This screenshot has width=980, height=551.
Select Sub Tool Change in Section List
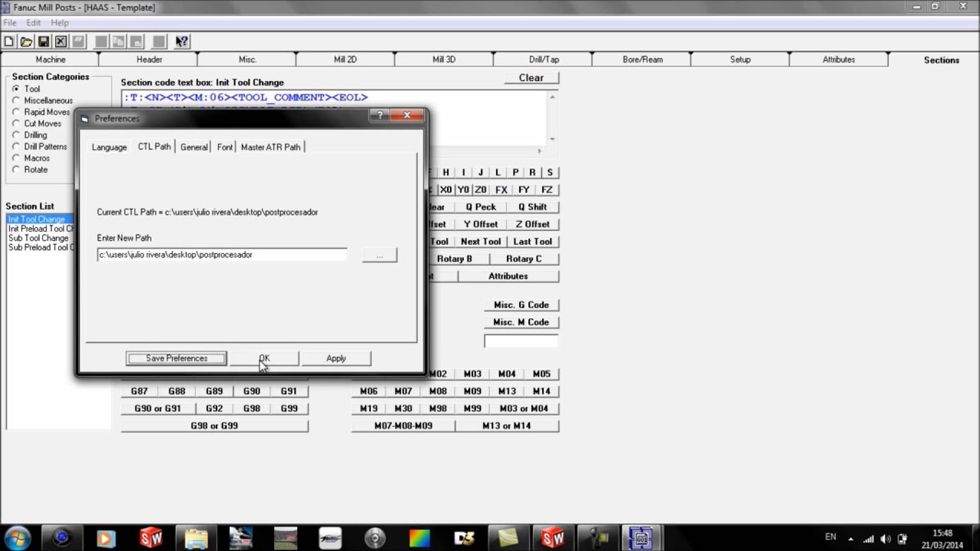(40, 238)
